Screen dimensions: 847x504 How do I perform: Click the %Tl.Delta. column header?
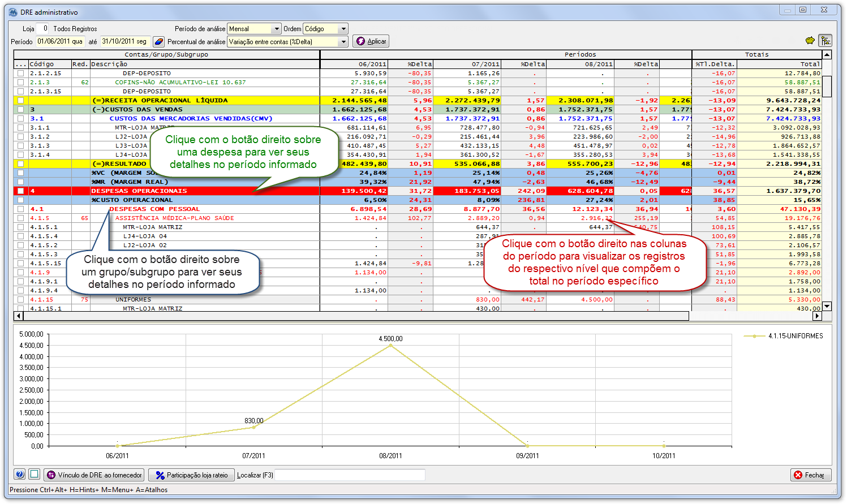715,64
